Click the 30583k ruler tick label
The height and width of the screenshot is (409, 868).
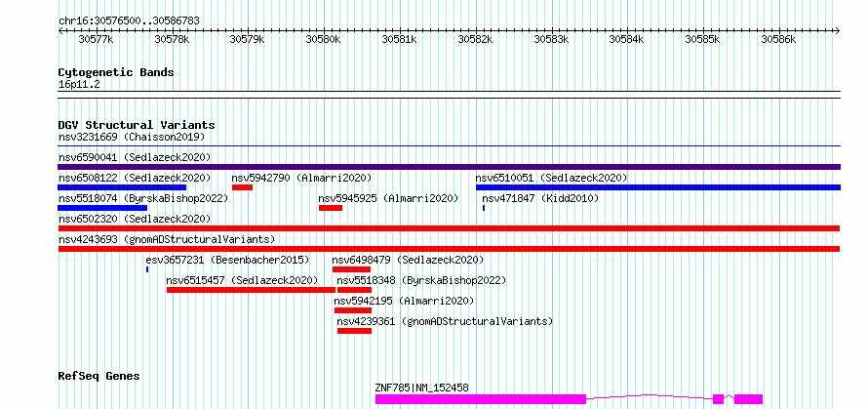tap(551, 39)
